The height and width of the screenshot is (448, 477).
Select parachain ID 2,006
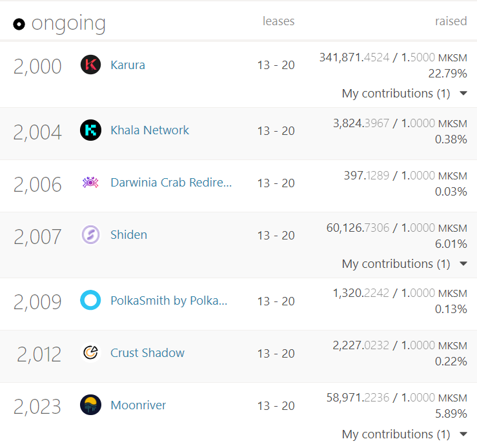pos(37,185)
